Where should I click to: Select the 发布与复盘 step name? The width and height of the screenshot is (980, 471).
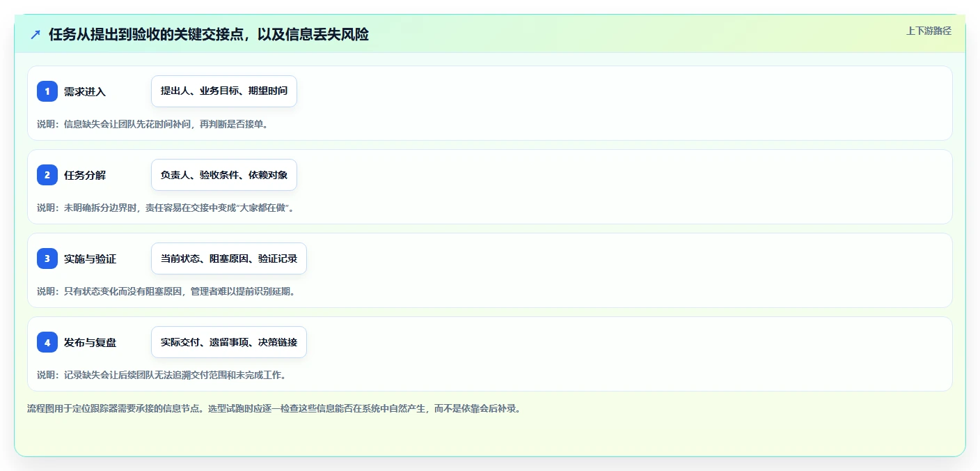[x=90, y=342]
